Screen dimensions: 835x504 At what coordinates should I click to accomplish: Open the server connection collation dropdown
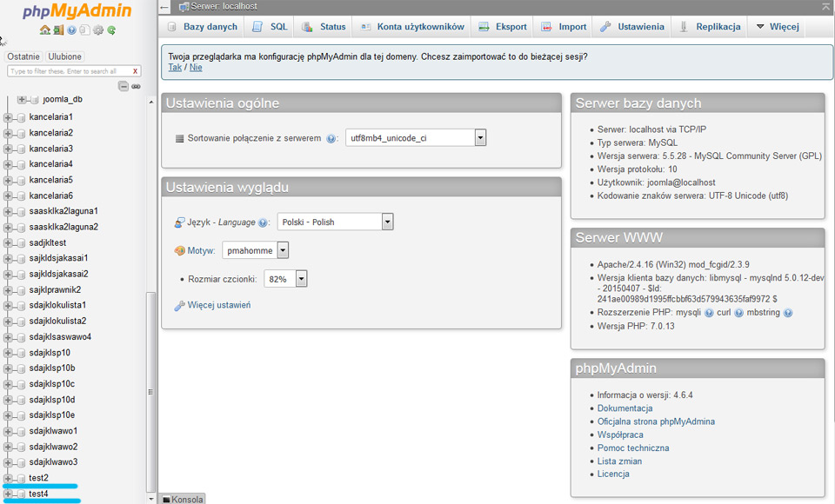(x=416, y=138)
